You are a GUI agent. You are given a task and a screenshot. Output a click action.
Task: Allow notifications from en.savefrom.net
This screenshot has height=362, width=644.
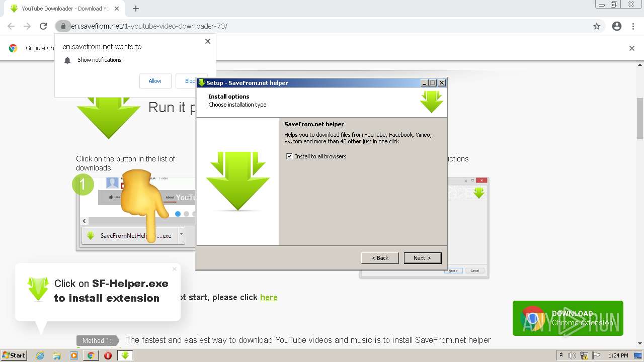[155, 81]
